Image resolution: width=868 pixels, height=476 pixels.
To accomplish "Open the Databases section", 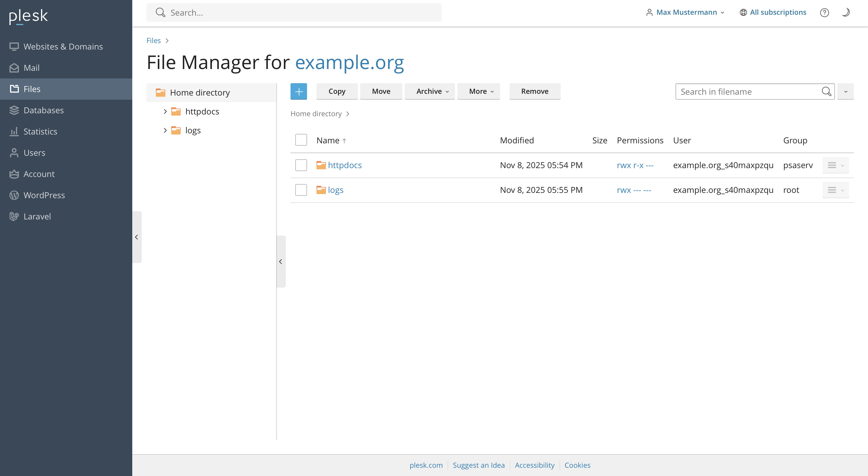I will 43,110.
